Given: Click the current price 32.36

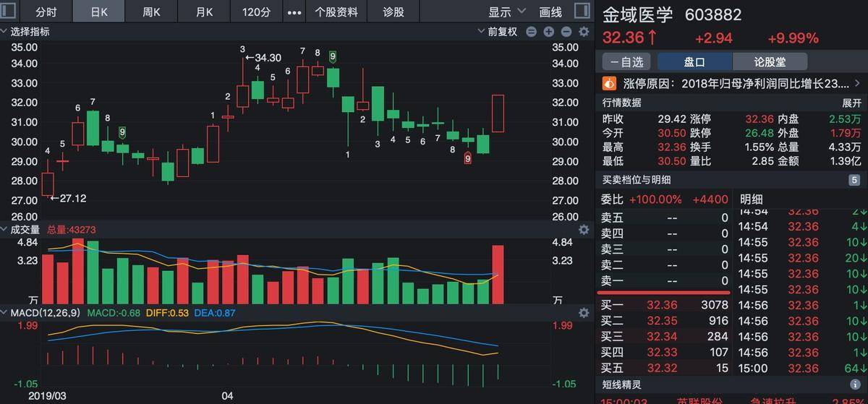Looking at the screenshot, I should 622,38.
